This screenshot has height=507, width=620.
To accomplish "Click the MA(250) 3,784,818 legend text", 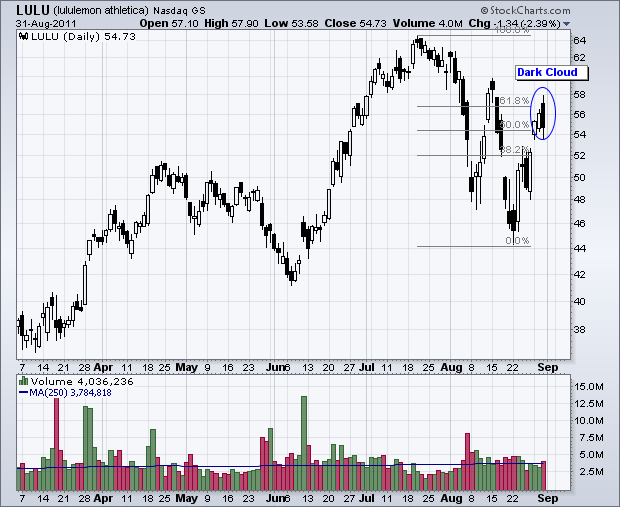I will tap(70, 393).
